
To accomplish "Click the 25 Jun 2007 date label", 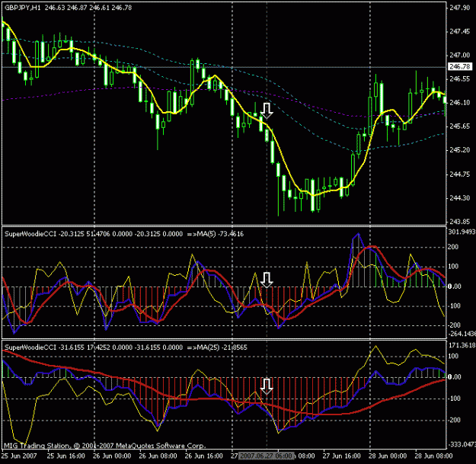I will pyautogui.click(x=19, y=456).
